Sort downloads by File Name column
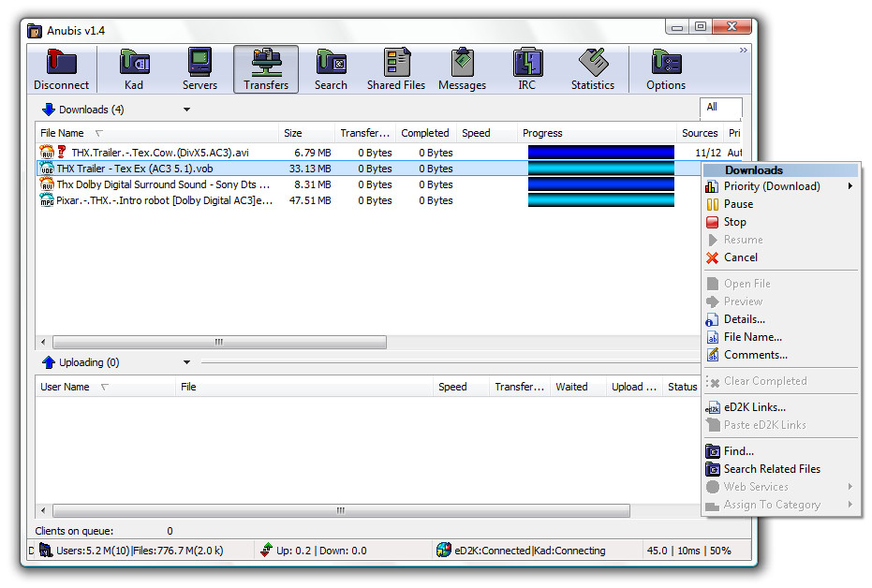The width and height of the screenshot is (872, 588). pos(156,133)
